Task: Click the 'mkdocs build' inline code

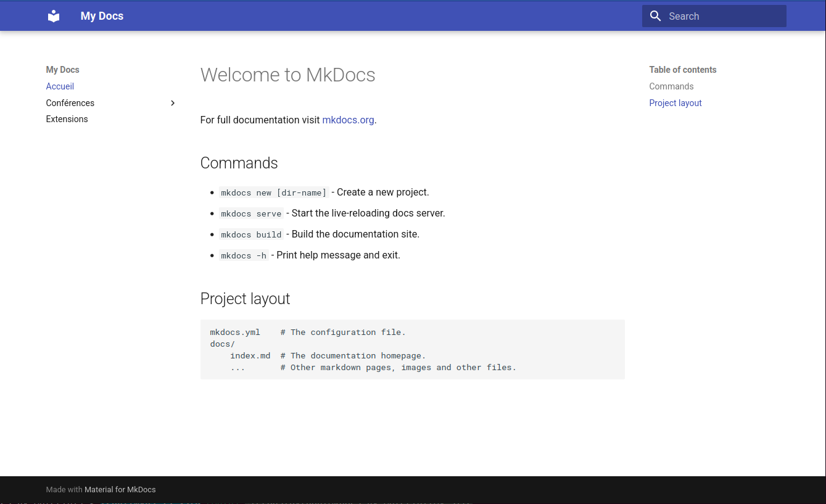Action: (x=251, y=234)
